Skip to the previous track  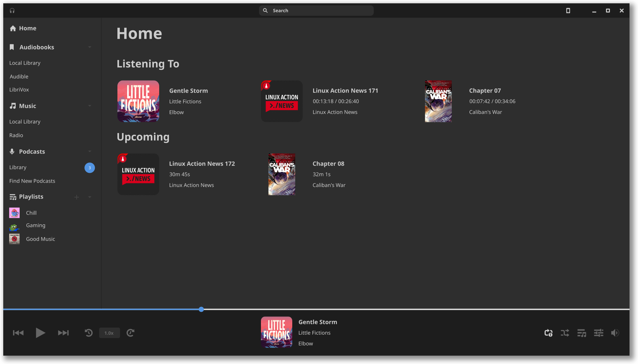(18, 333)
